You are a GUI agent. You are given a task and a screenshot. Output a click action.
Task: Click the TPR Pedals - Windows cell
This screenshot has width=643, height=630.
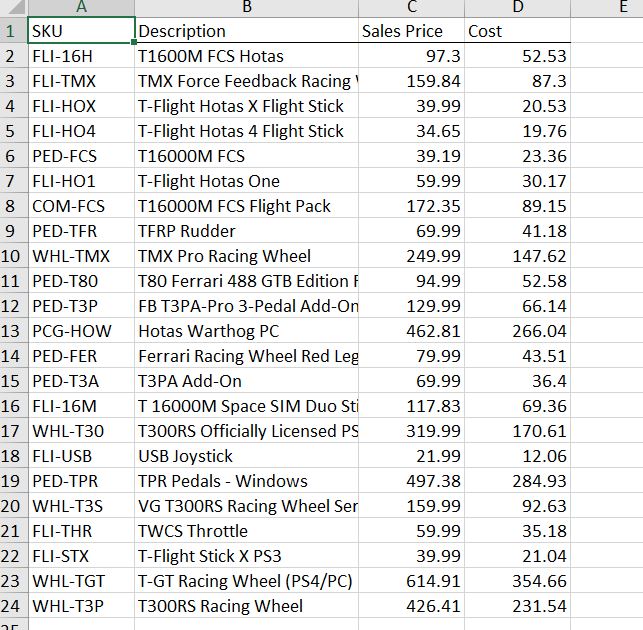(x=246, y=481)
